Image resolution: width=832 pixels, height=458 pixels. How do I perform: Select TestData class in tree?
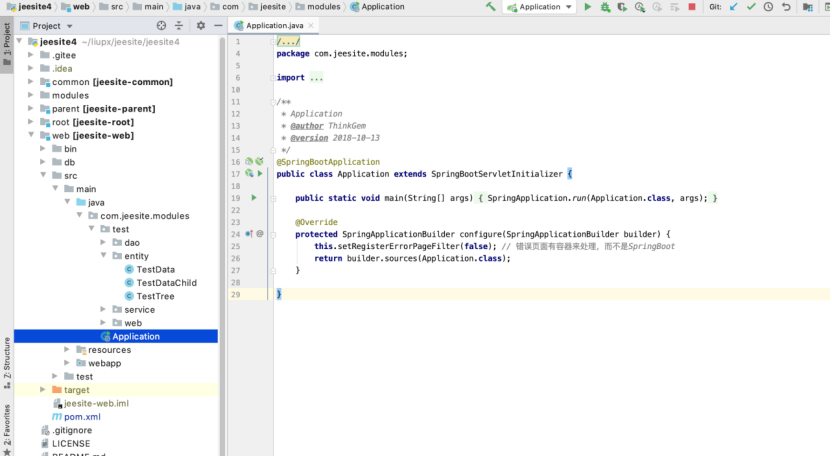coord(150,270)
